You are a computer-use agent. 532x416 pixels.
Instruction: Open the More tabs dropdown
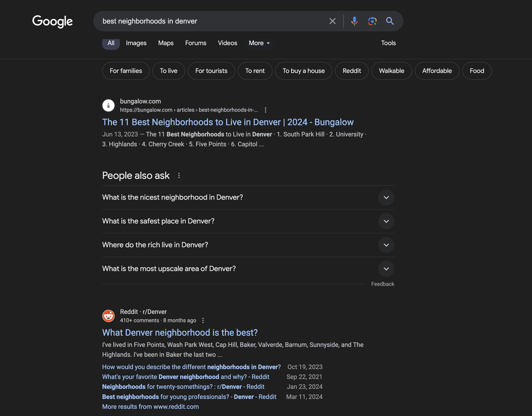coord(259,43)
